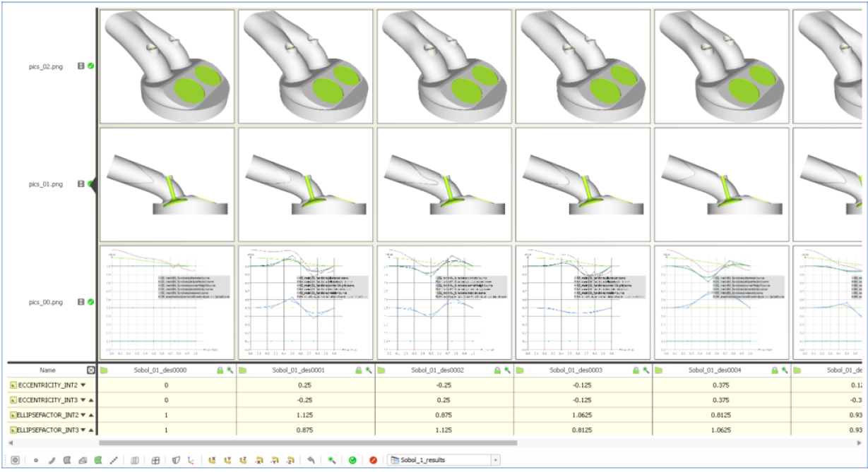Click down arrow next to ECCENTRICITY_INT2
The height and width of the screenshot is (472, 868).
83,385
